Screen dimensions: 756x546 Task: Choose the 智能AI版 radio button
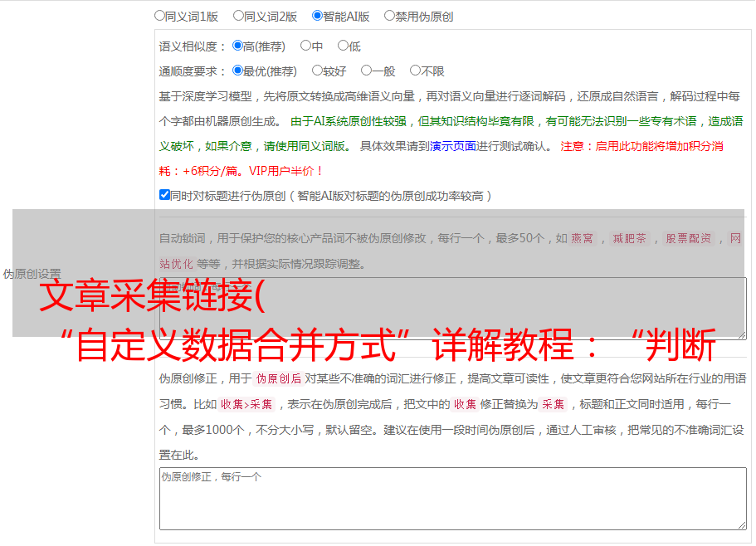click(x=317, y=15)
